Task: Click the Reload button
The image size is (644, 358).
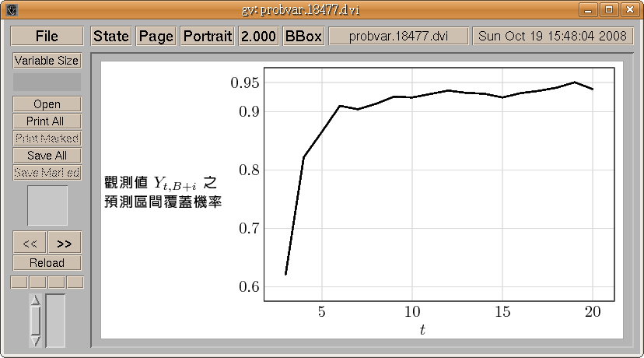Action: 47,263
